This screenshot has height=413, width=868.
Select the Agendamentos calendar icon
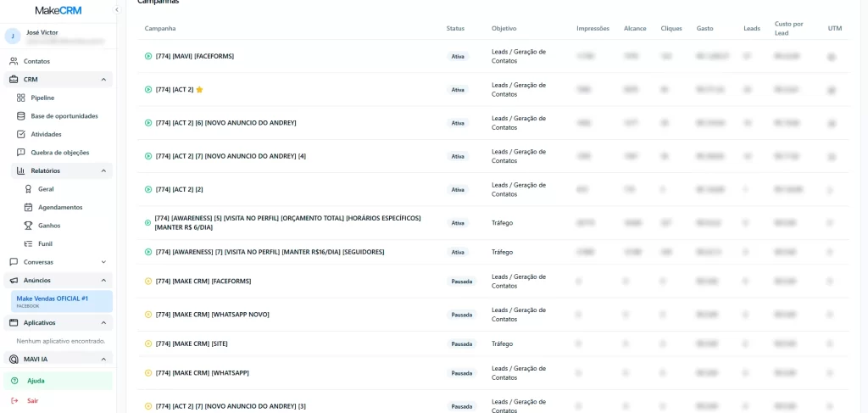[x=28, y=207]
